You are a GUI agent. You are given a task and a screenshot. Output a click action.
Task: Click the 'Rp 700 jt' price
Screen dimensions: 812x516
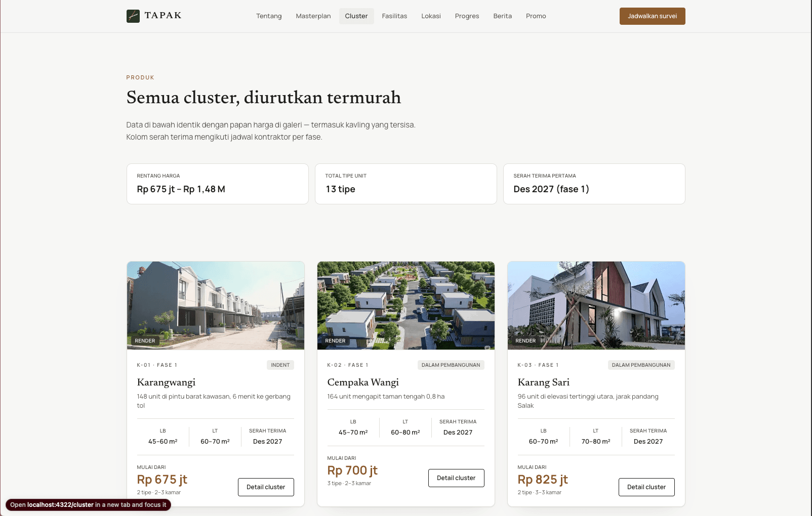(352, 470)
